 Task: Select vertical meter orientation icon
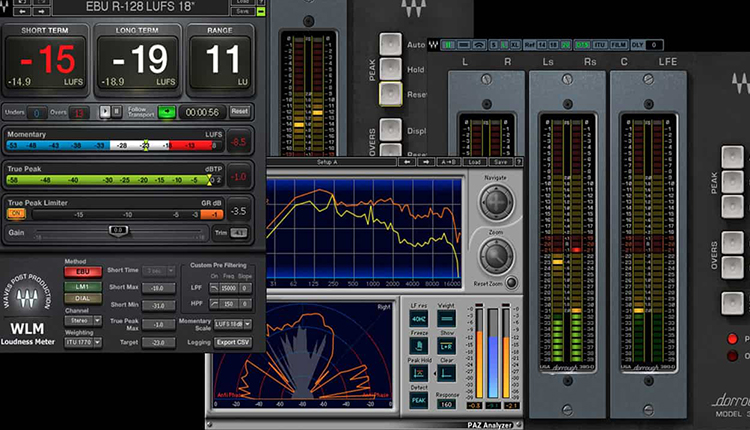pos(448,45)
